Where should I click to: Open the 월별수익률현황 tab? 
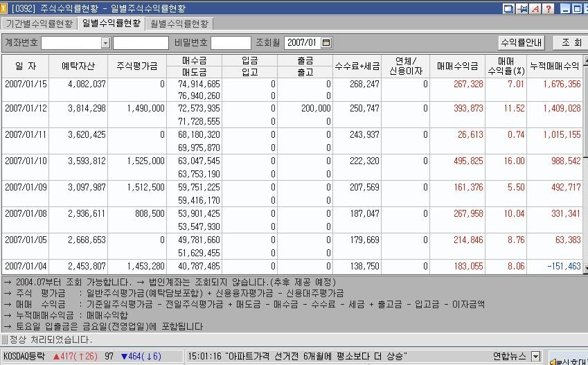(x=180, y=24)
